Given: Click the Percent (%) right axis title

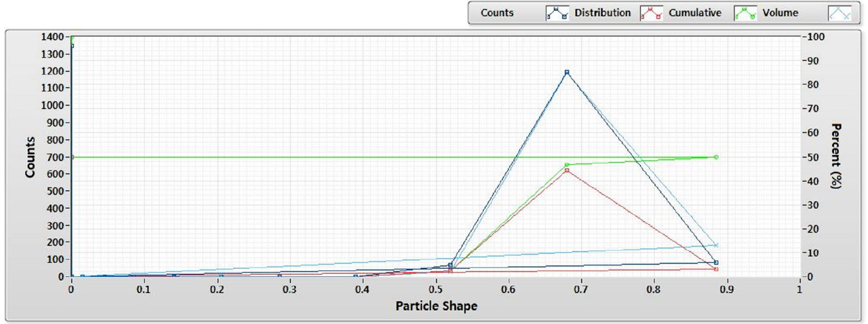Looking at the screenshot, I should tap(836, 156).
